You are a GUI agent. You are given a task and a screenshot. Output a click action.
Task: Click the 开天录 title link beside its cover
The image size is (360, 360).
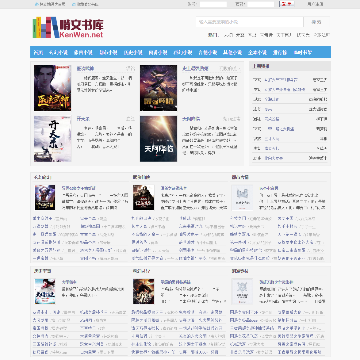pos(83,119)
